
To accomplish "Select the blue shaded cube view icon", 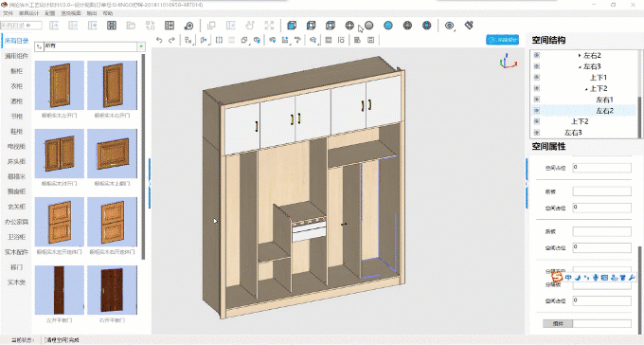I will 292,26.
